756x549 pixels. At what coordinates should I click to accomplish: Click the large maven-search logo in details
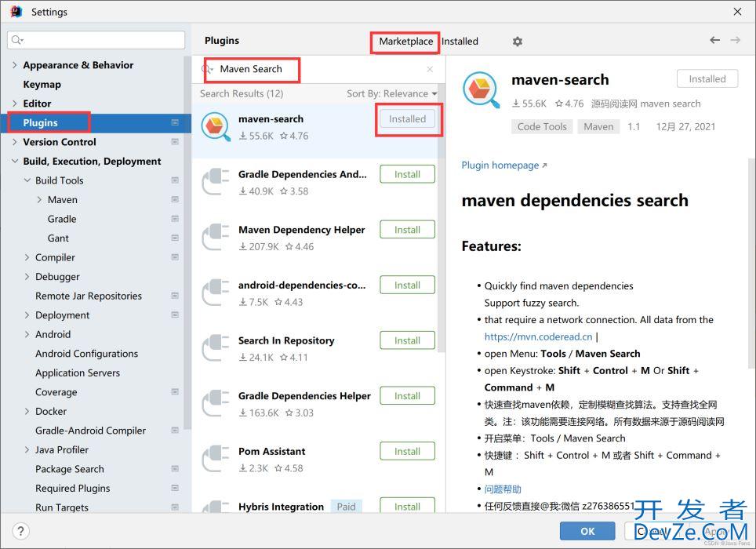482,90
